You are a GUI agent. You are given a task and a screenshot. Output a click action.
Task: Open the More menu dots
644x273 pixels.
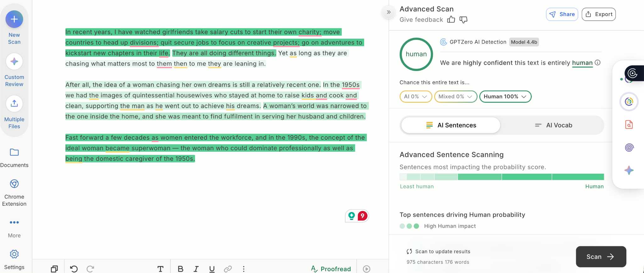(x=14, y=222)
